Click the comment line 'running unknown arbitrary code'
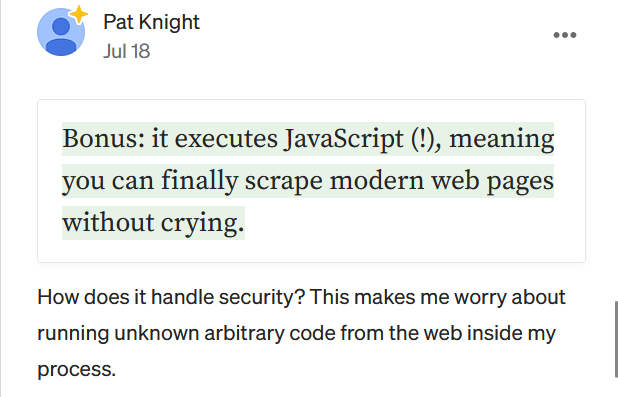 point(188,333)
